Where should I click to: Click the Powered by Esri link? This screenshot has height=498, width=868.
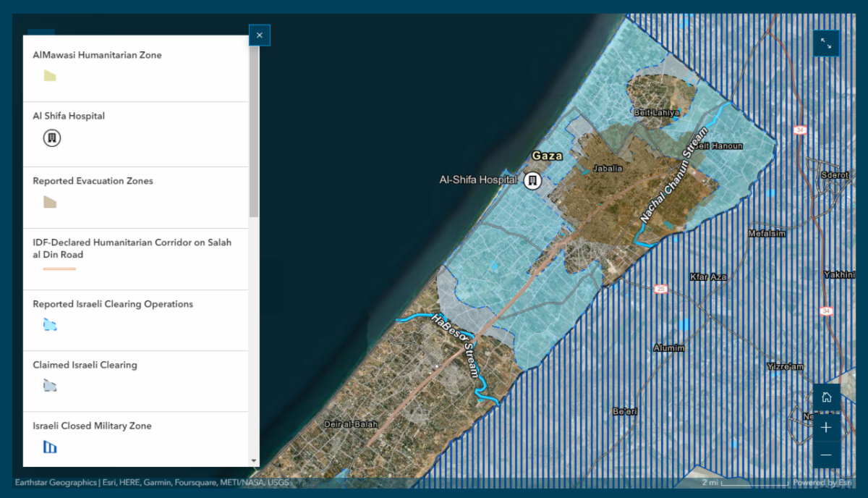pos(823,483)
